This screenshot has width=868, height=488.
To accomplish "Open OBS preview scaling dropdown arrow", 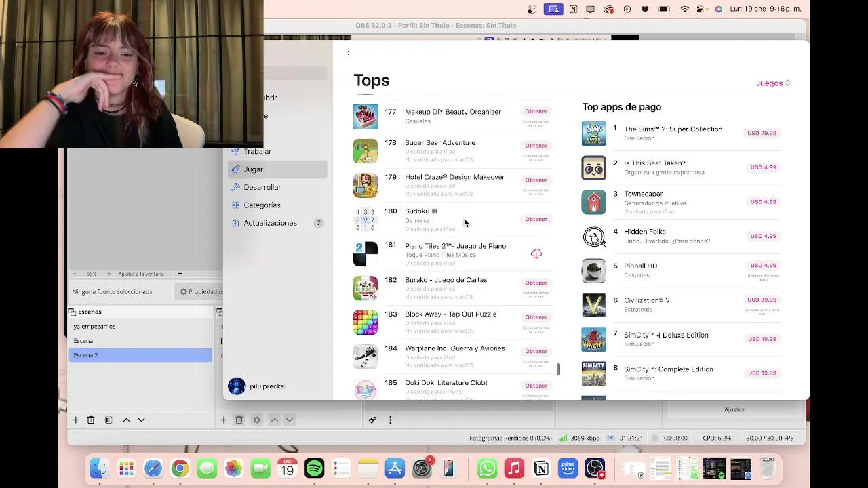I will (180, 274).
